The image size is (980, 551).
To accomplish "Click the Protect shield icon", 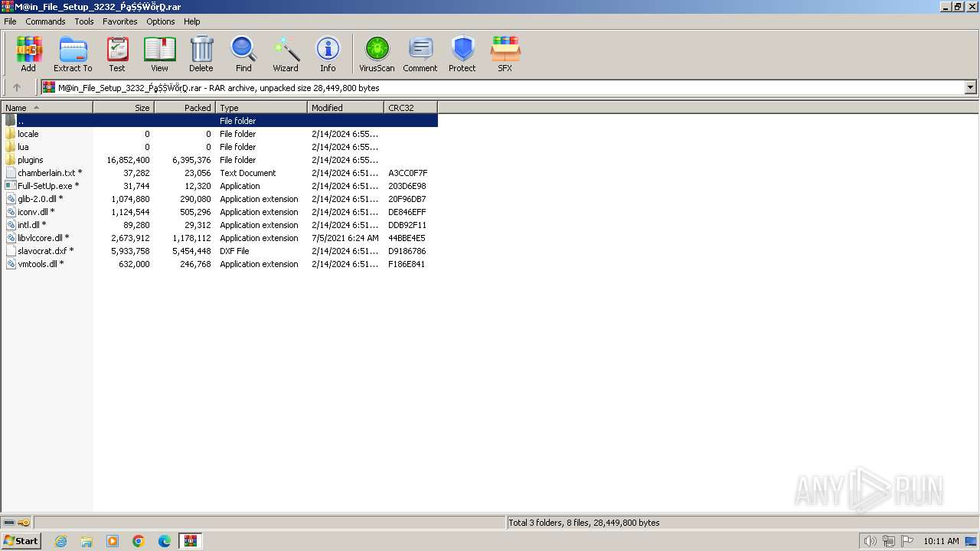I will [x=462, y=54].
